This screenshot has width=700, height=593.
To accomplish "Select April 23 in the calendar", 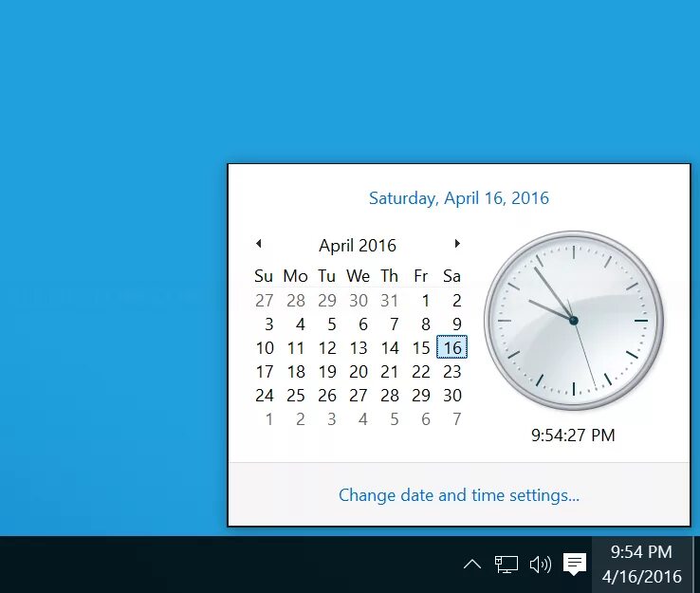I will pos(451,372).
